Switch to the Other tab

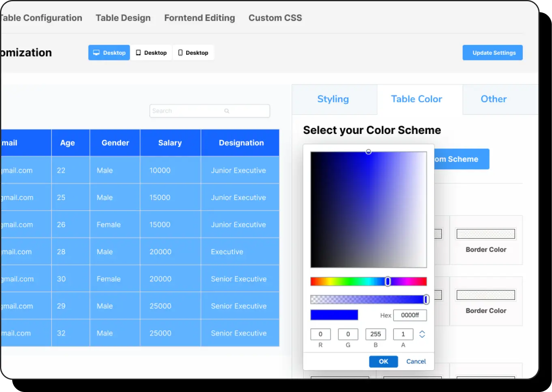point(494,99)
